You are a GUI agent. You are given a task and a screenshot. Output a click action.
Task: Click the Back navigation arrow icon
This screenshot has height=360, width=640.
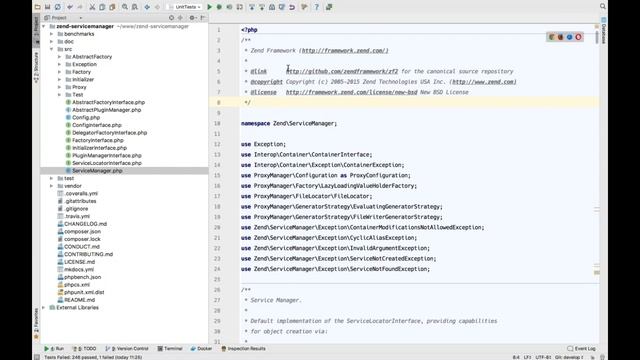click(147, 7)
